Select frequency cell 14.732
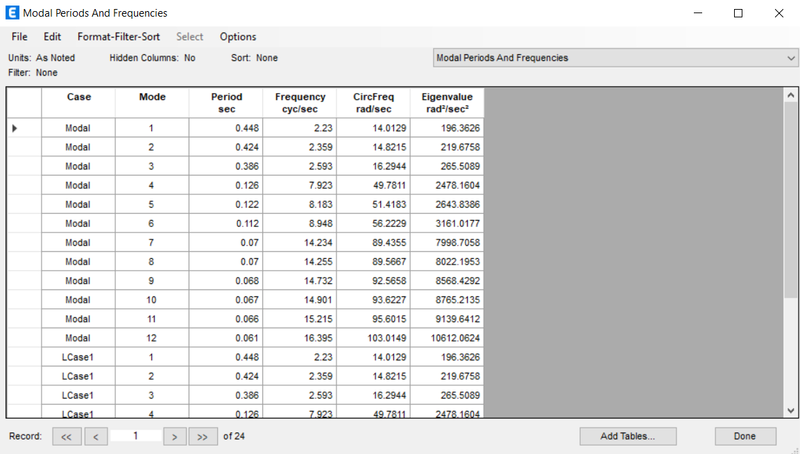This screenshot has width=800, height=454. coord(300,281)
